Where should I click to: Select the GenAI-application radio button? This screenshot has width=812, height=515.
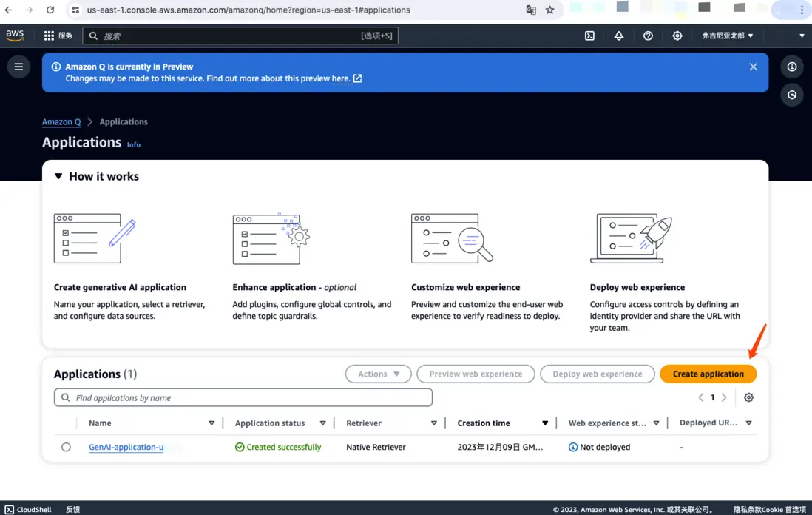click(x=66, y=447)
